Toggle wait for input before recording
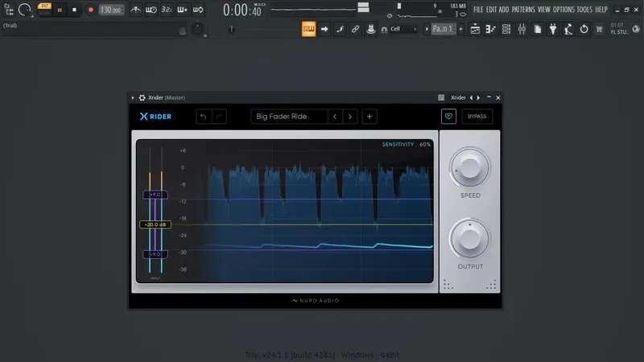 pos(151,10)
